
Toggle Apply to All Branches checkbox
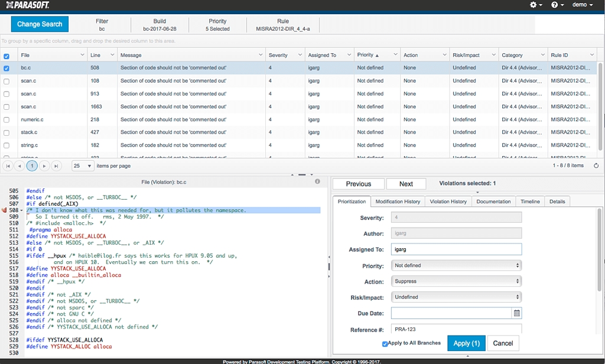tap(385, 344)
